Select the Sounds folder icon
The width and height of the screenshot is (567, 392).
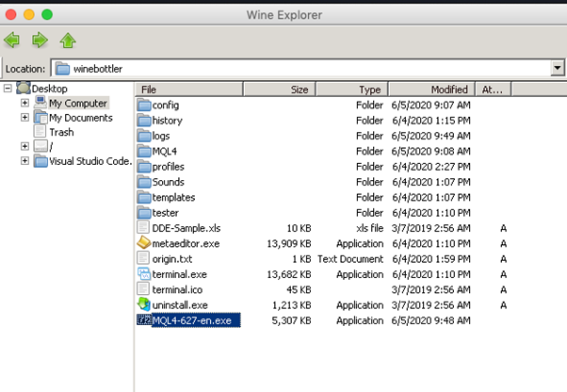click(144, 182)
